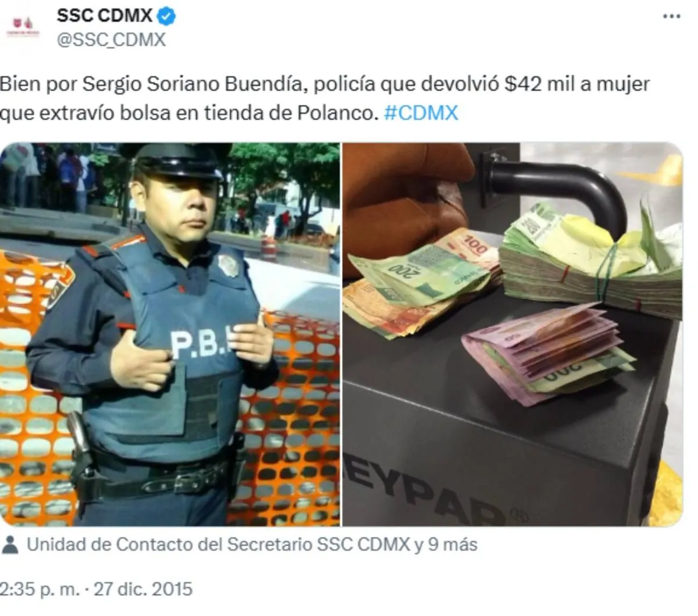
Task: Click the blue verified badge
Action: (x=167, y=16)
